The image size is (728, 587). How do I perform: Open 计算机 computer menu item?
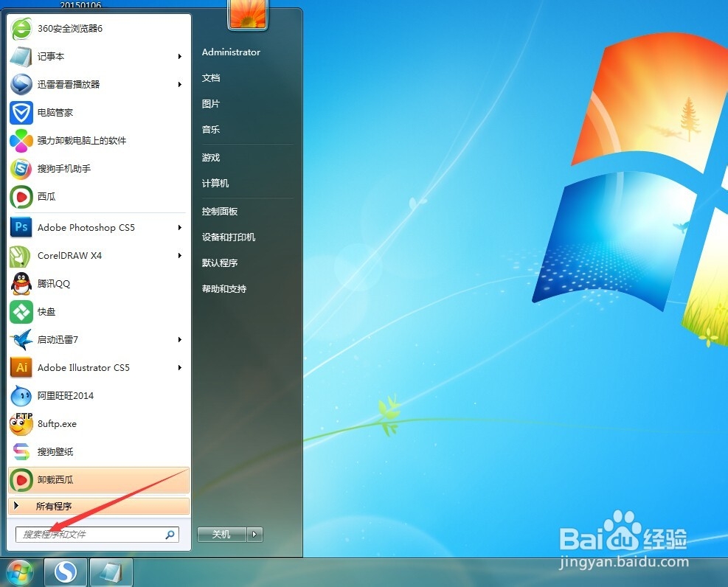215,184
